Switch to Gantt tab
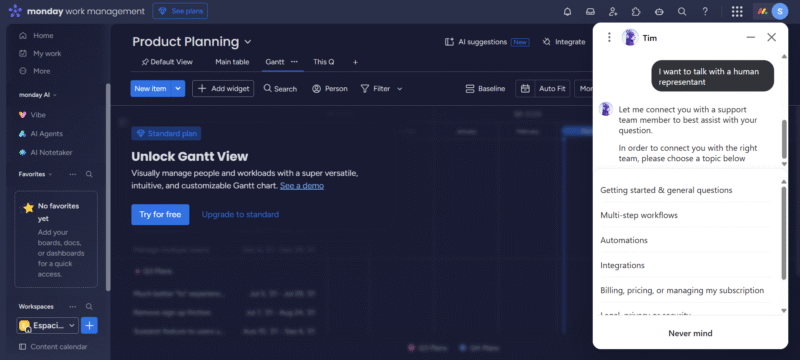This screenshot has width=800, height=360. (x=274, y=62)
